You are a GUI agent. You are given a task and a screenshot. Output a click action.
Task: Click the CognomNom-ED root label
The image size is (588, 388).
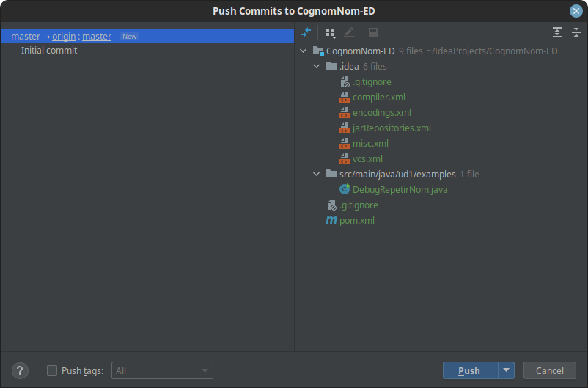point(361,51)
